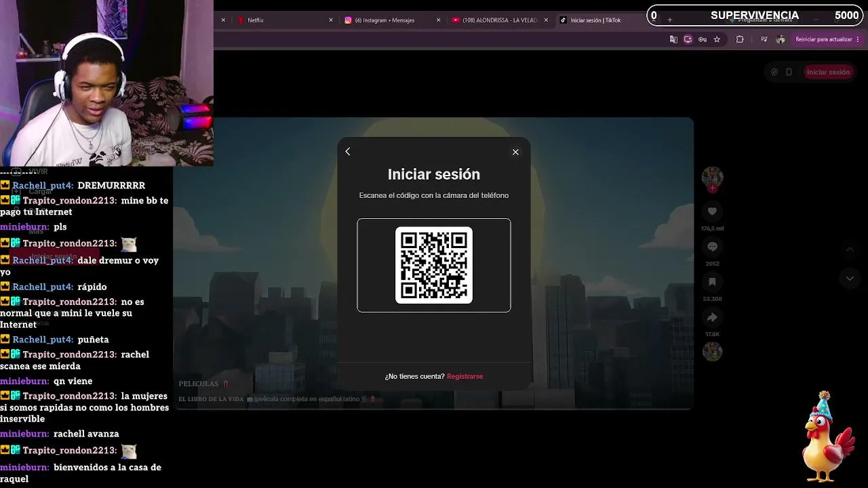
Task: Click the chat message 'pls' by minieburn
Action: coord(60,226)
